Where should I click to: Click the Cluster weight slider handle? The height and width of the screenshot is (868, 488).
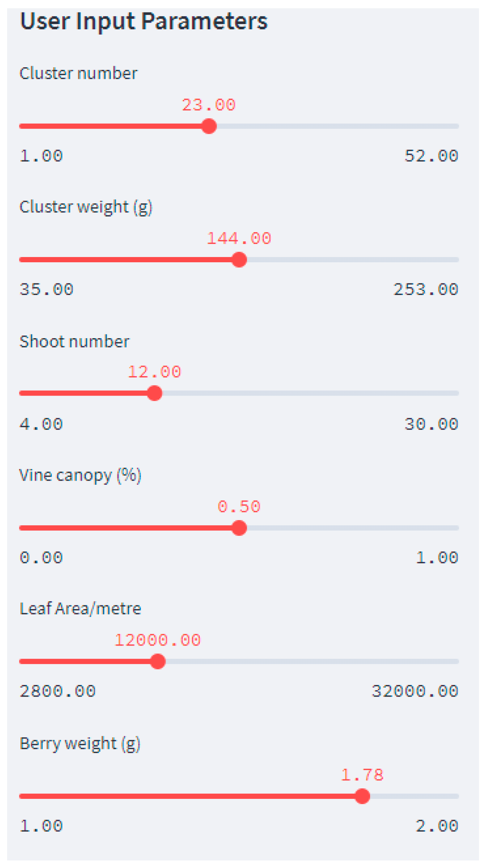pos(239,260)
